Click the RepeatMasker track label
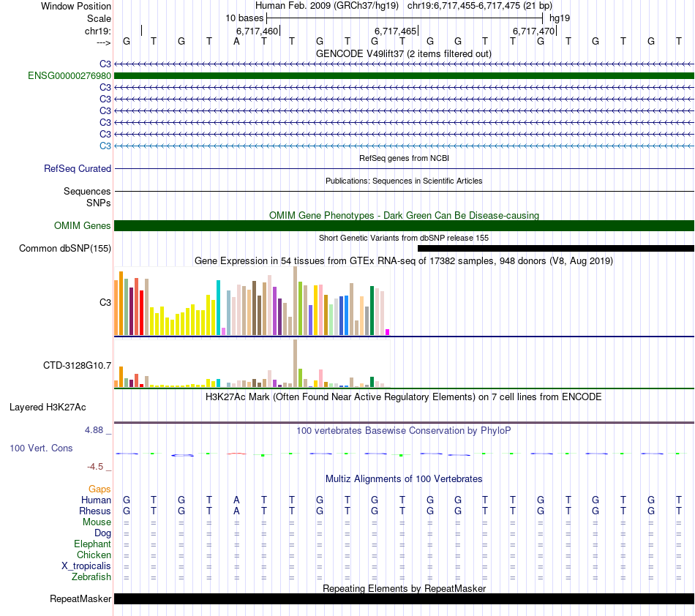Viewport: 695px width, 616px height. point(80,599)
